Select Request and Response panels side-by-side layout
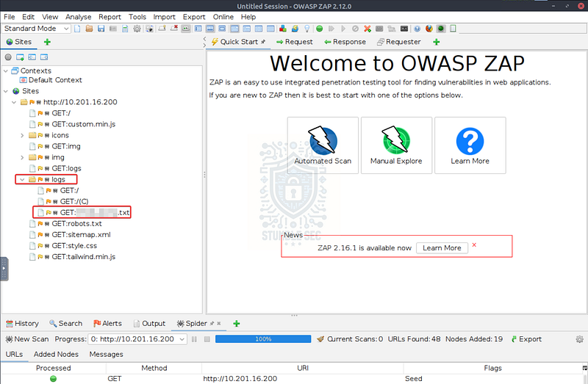 tap(259, 29)
